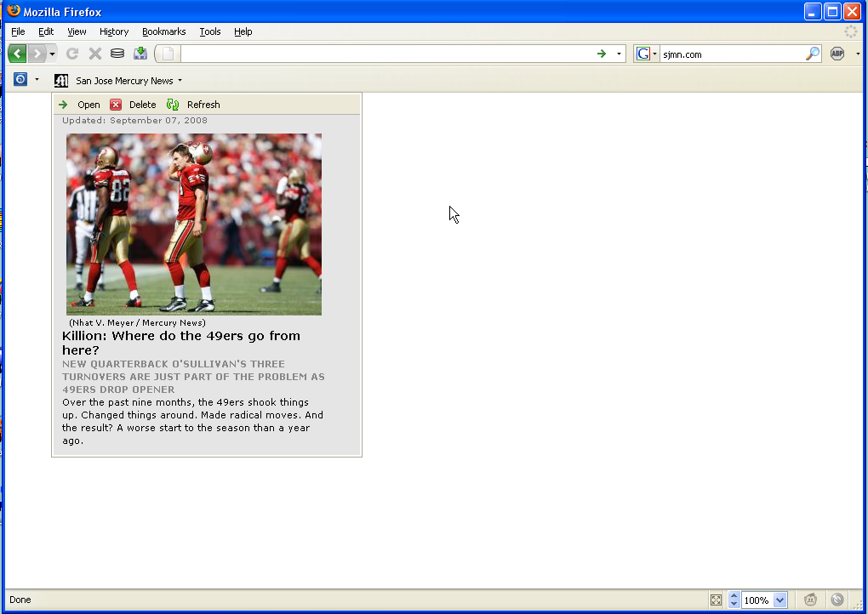This screenshot has height=614, width=868.
Task: Click the Delete button in the panel
Action: click(133, 105)
